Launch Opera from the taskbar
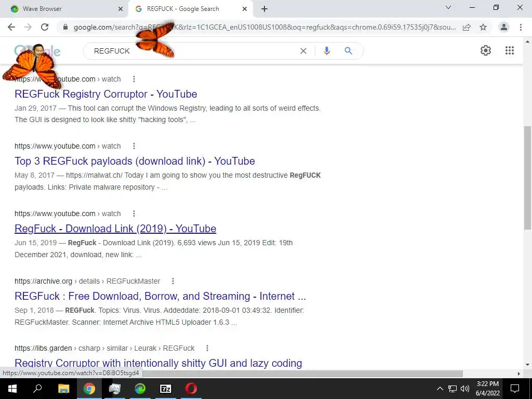Image resolution: width=532 pixels, height=399 pixels. [x=191, y=389]
